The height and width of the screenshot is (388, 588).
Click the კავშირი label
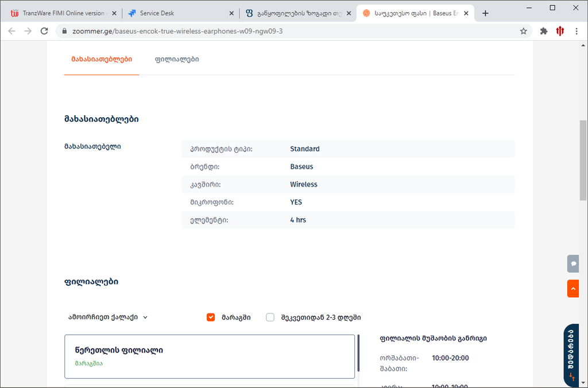[x=205, y=184]
